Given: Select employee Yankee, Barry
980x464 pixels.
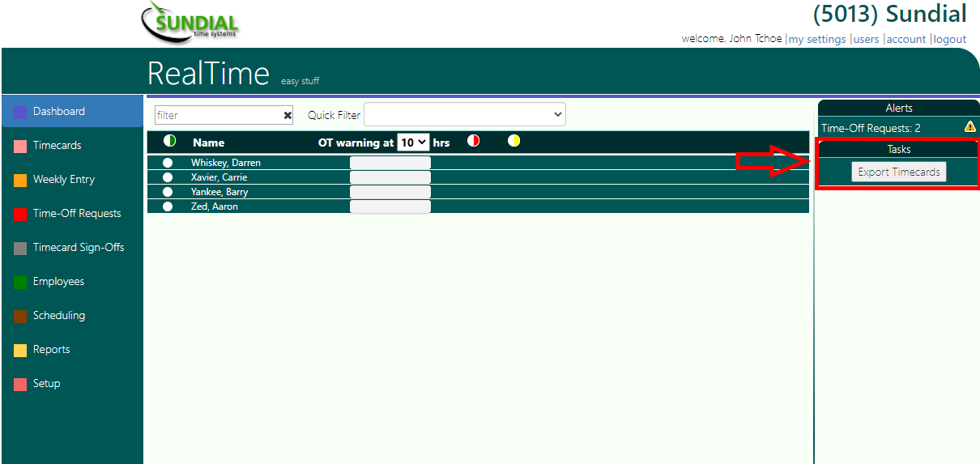Looking at the screenshot, I should (x=219, y=192).
